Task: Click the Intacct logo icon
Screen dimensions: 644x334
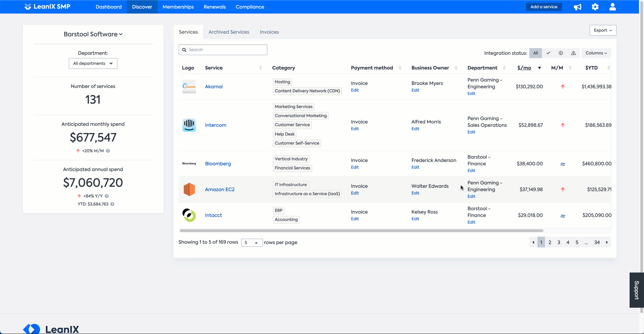Action: (189, 215)
